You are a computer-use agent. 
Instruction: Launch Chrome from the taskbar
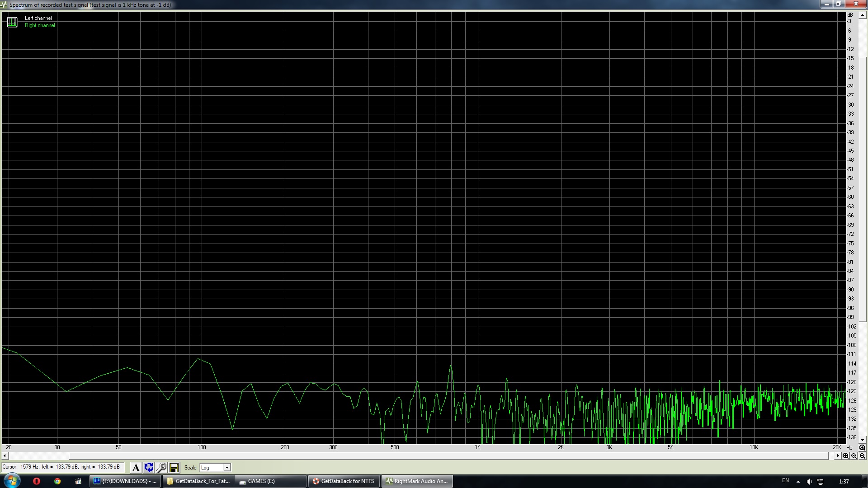pyautogui.click(x=57, y=481)
